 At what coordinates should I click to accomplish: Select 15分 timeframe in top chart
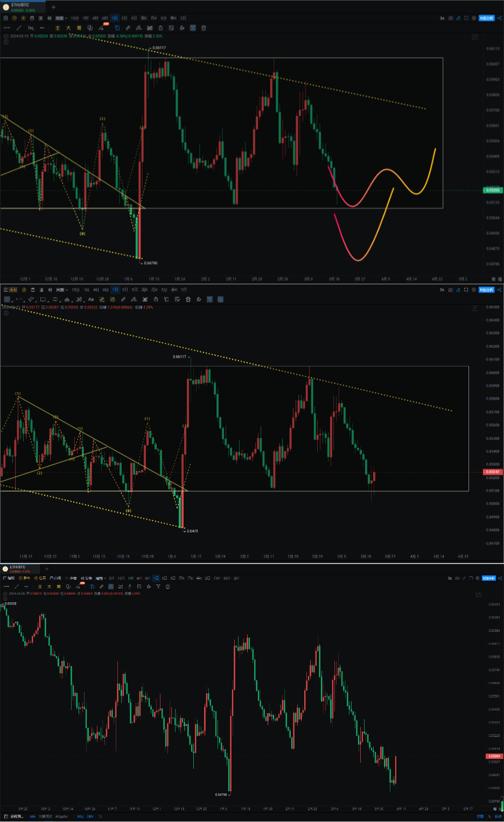click(75, 18)
